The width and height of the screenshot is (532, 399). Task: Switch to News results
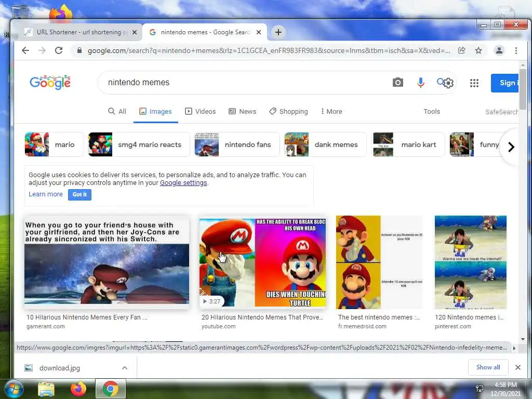242,111
